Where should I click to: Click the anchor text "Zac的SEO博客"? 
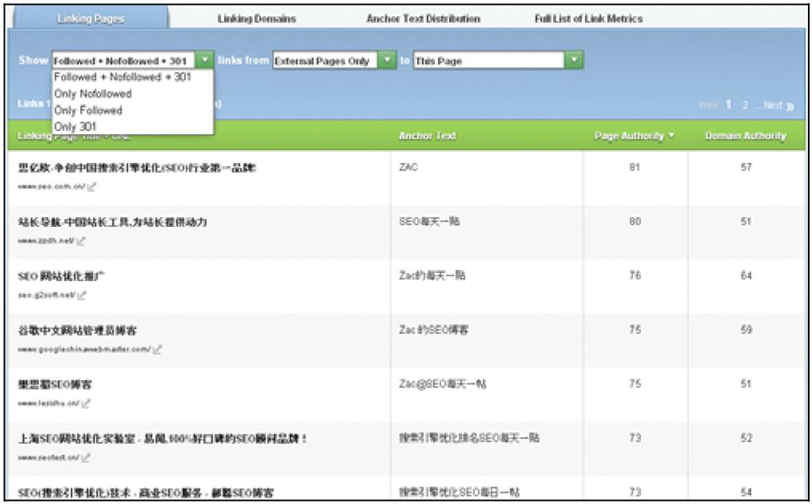(x=433, y=330)
